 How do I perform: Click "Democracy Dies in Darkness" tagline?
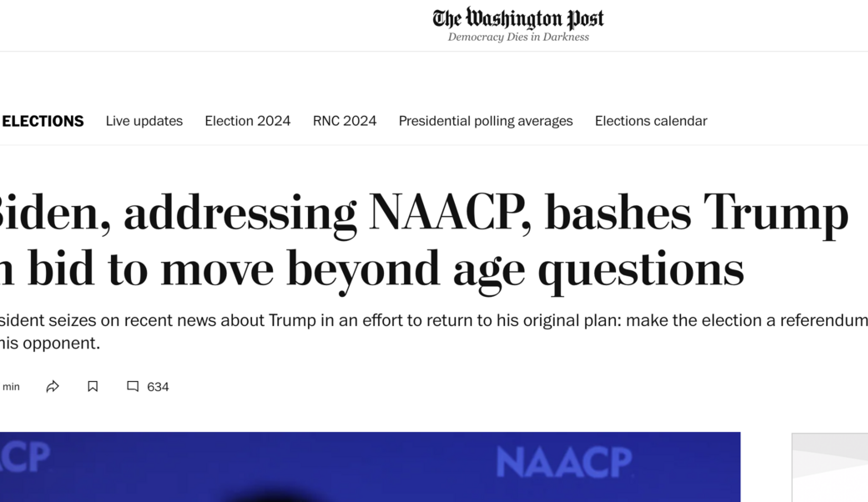coord(518,38)
